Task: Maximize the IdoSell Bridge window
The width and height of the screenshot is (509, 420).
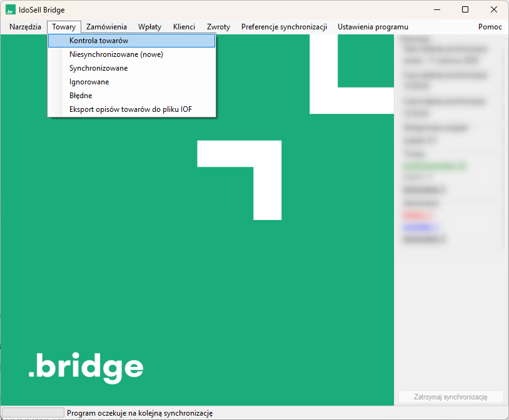Action: click(x=465, y=10)
